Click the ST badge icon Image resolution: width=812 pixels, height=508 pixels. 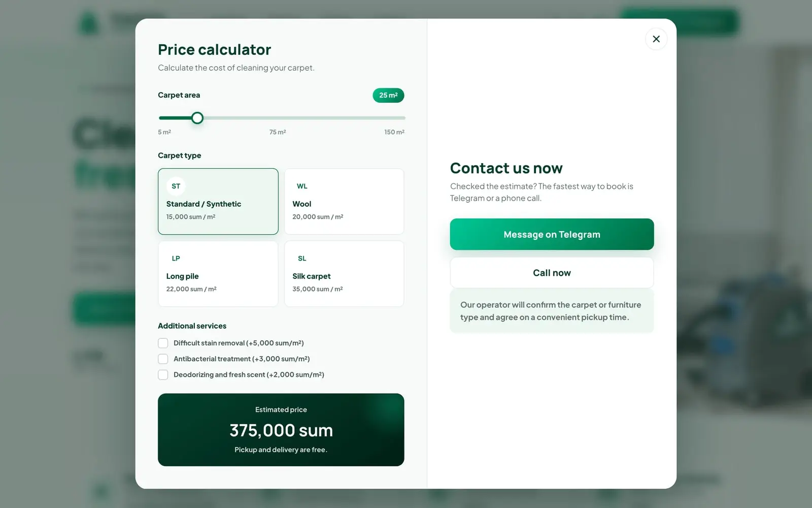(x=176, y=186)
